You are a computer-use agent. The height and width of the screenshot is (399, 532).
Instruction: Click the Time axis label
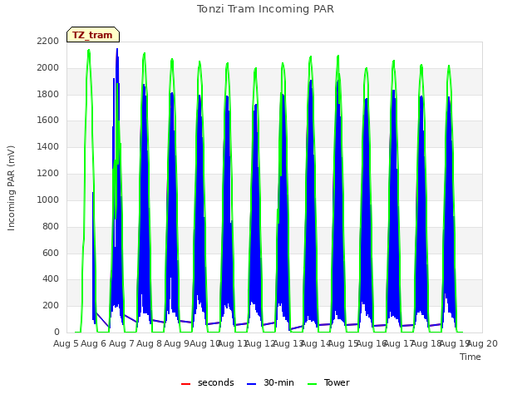coord(470,357)
